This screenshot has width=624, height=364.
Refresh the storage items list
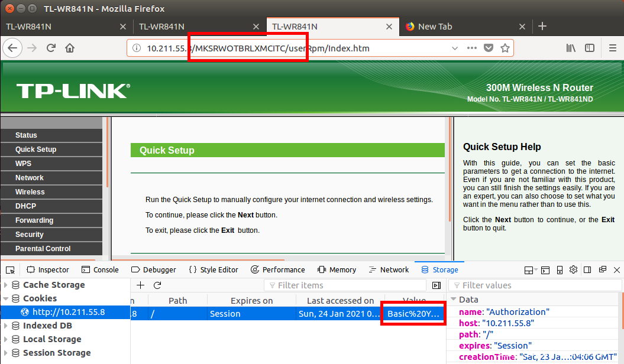(157, 285)
